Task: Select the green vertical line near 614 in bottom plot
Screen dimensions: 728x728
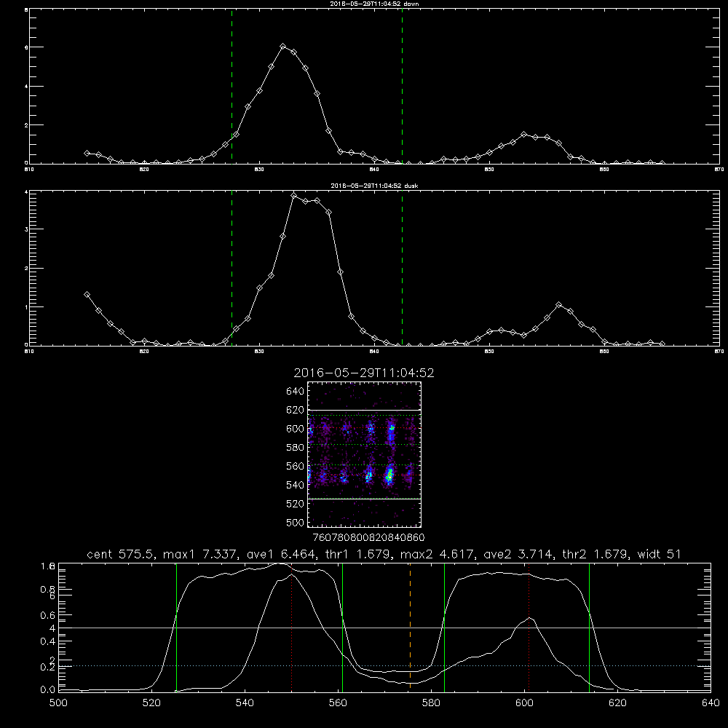Action: click(589, 628)
